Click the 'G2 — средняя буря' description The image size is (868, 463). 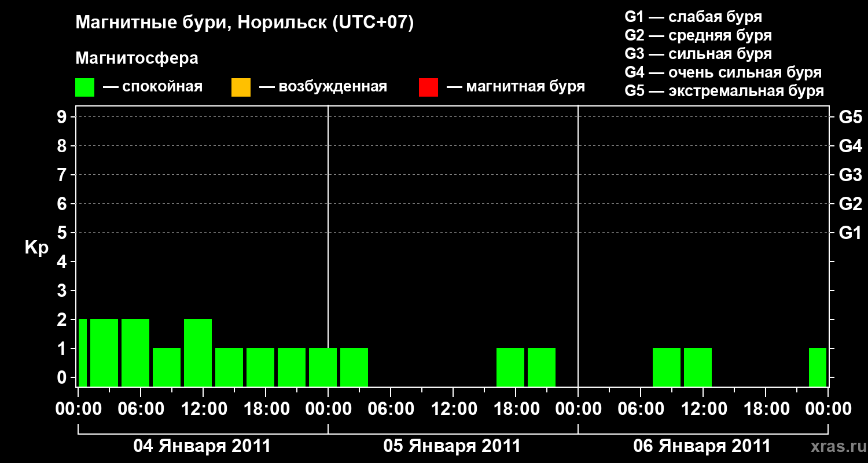click(x=698, y=35)
